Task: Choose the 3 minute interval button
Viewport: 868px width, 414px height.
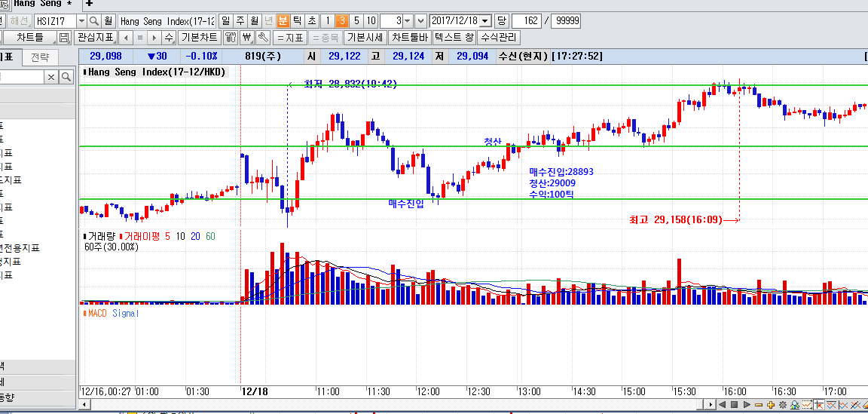Action: (x=342, y=21)
